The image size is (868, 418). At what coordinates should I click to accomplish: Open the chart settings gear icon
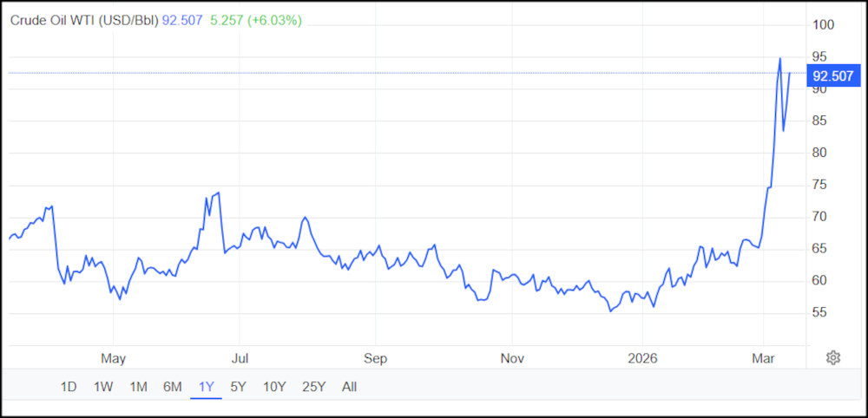833,358
